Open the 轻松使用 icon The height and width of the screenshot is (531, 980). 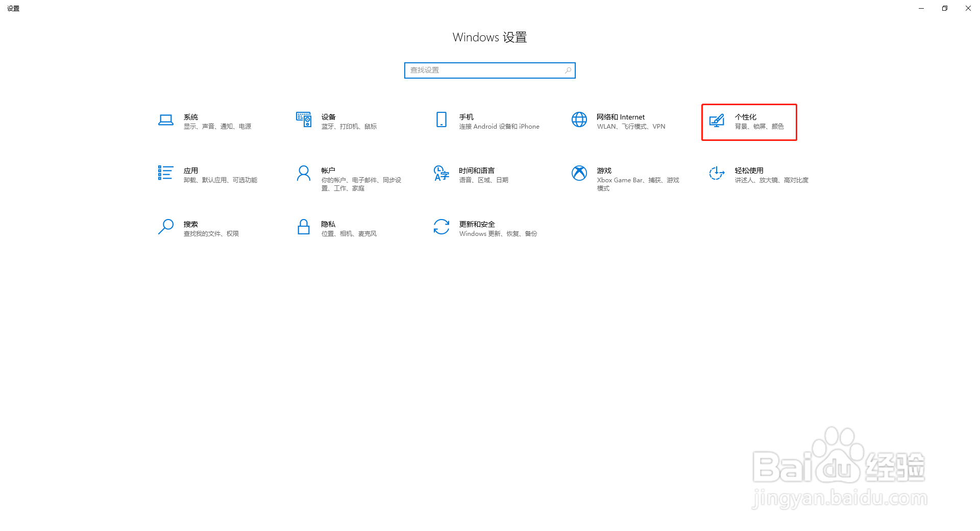point(717,173)
